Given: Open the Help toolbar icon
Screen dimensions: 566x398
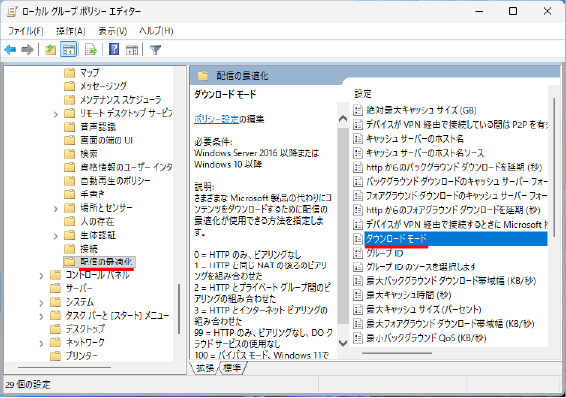Looking at the screenshot, I should [x=114, y=49].
